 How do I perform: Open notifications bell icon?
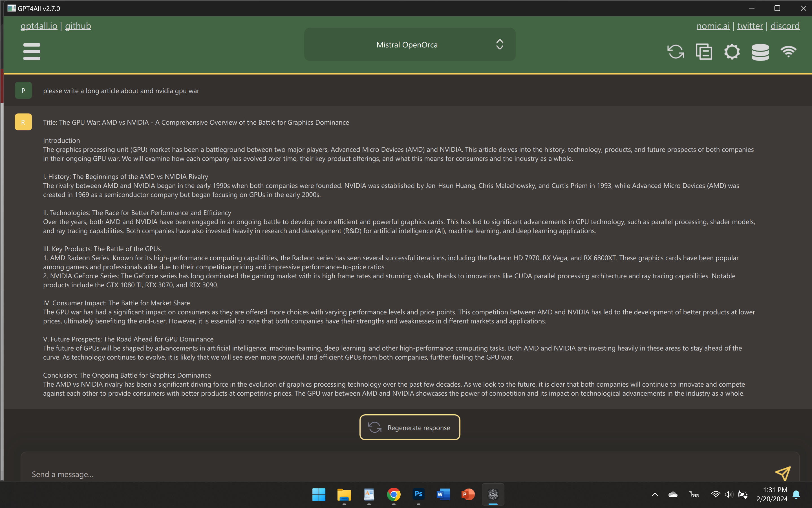coord(796,494)
